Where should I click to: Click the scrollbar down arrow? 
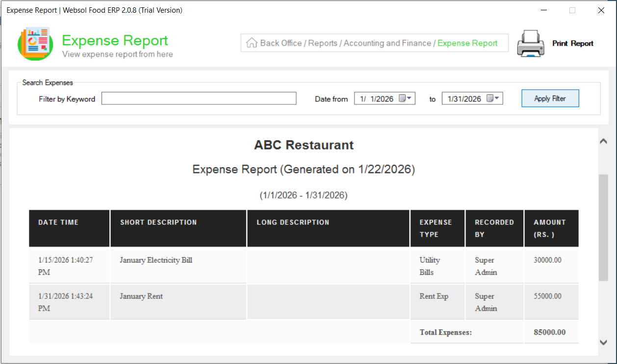click(x=603, y=342)
